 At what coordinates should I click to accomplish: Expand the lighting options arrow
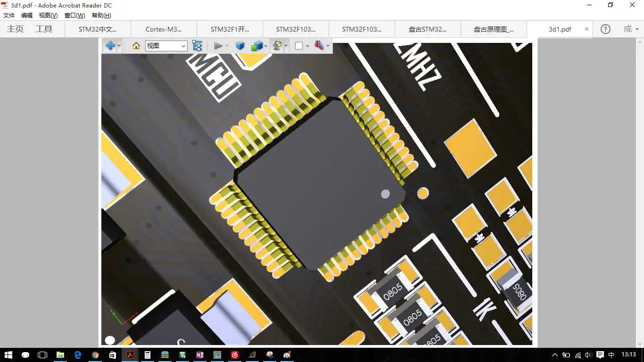click(286, 46)
